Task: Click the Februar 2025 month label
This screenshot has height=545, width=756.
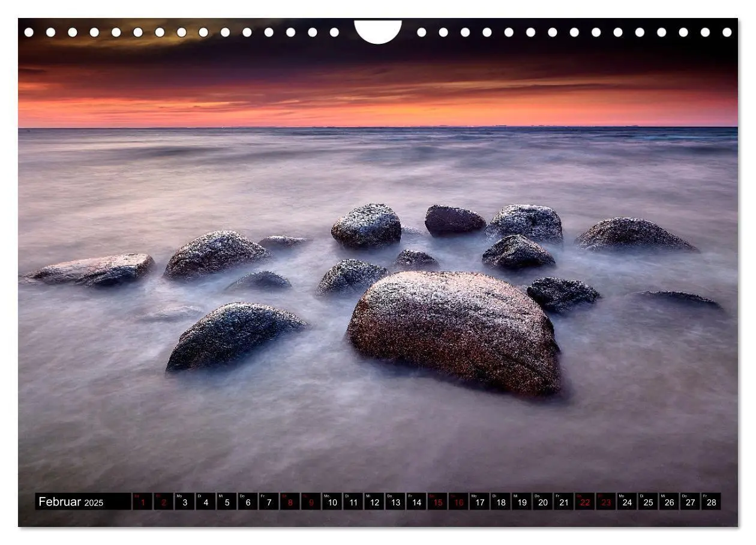Action: pyautogui.click(x=71, y=502)
